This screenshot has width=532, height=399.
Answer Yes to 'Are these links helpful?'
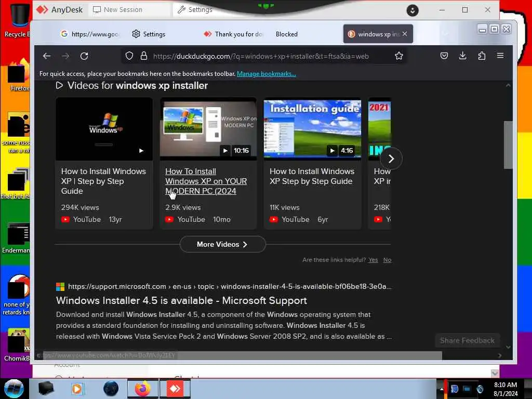click(373, 260)
